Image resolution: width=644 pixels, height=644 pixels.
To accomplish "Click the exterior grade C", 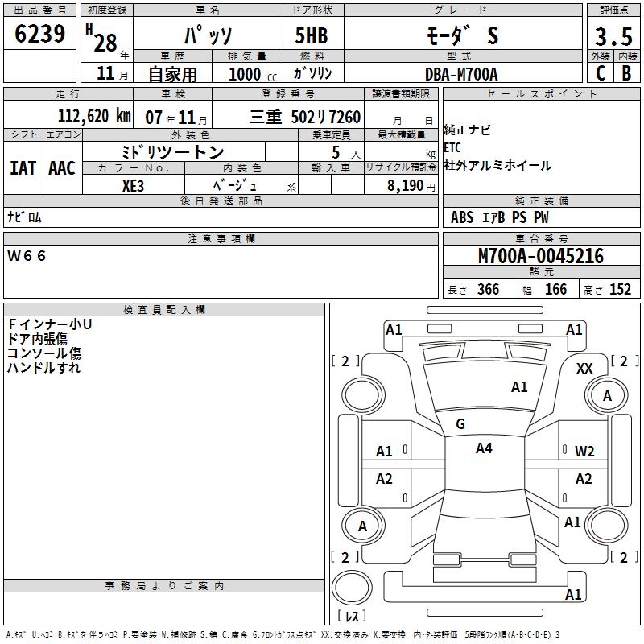I will pyautogui.click(x=600, y=72).
